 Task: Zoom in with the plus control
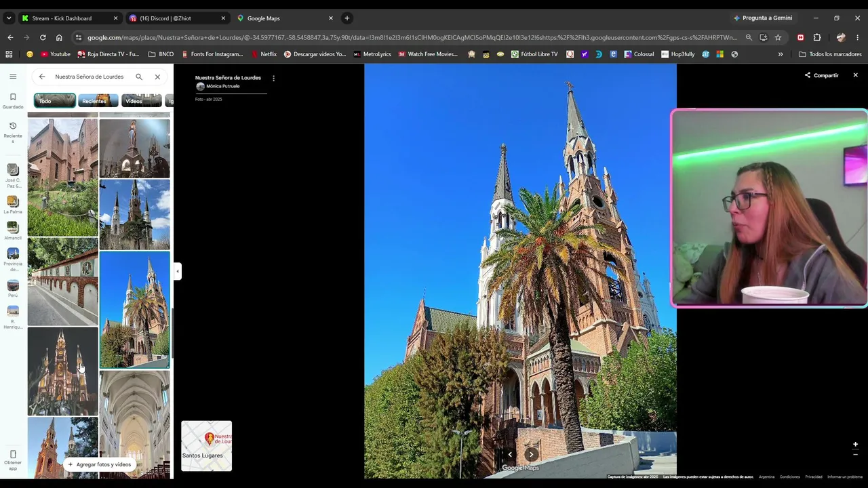coord(855,445)
